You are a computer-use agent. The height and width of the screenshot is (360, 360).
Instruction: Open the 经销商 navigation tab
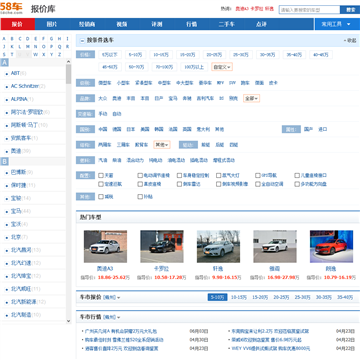[x=87, y=24]
